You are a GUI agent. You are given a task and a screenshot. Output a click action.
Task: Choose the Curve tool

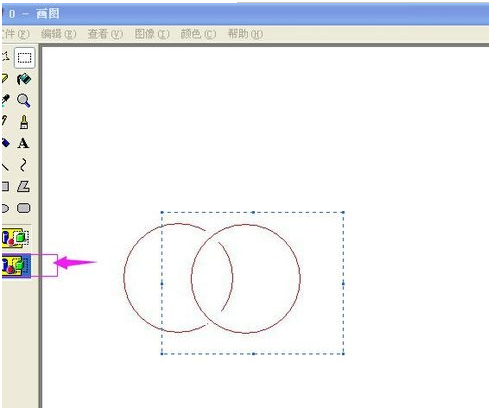(x=23, y=165)
